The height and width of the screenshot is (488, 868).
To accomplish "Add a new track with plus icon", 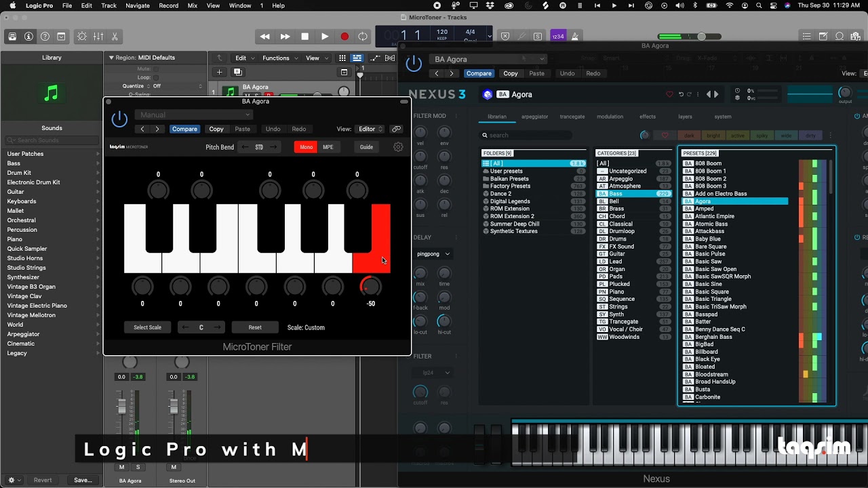I will click(x=219, y=73).
